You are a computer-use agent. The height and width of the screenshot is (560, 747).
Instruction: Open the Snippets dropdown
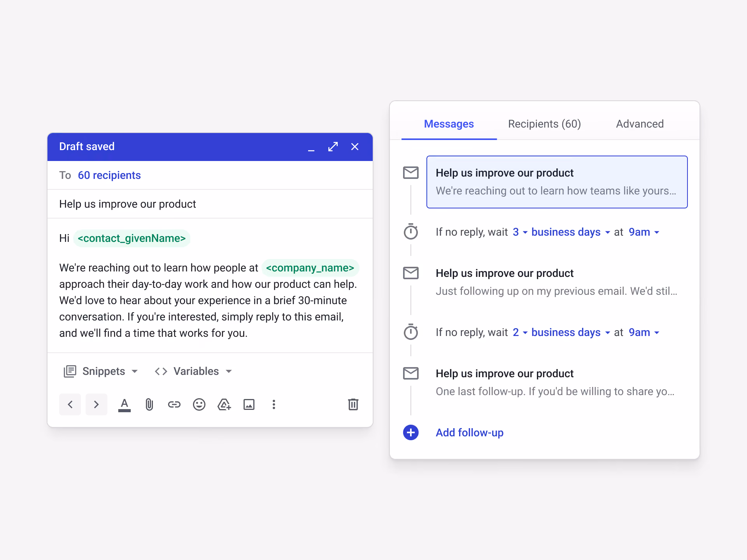tap(101, 371)
